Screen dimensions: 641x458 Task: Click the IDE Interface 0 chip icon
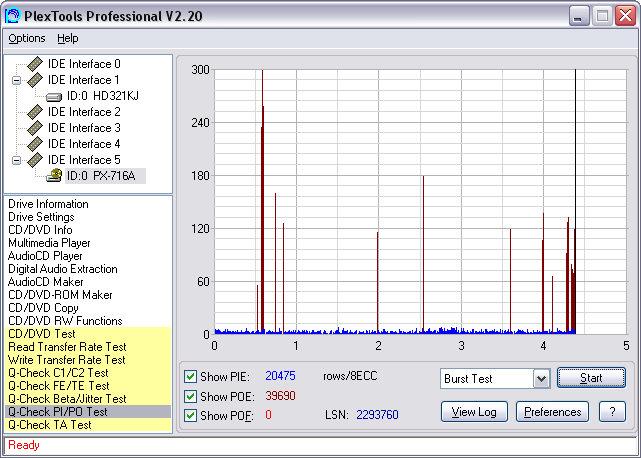[x=35, y=64]
